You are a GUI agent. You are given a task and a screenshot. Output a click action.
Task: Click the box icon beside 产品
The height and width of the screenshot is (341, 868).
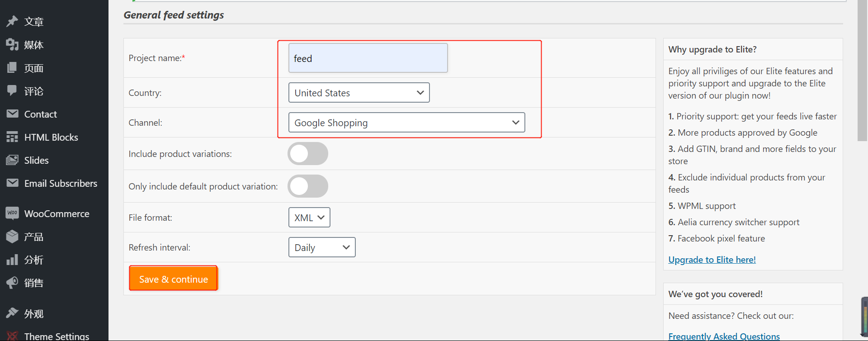click(12, 236)
